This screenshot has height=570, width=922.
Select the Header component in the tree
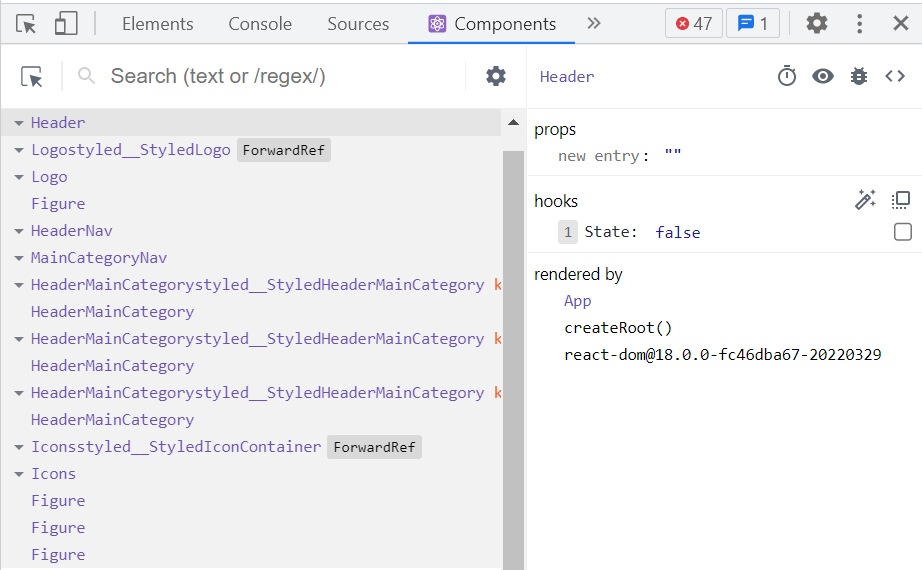tap(58, 122)
